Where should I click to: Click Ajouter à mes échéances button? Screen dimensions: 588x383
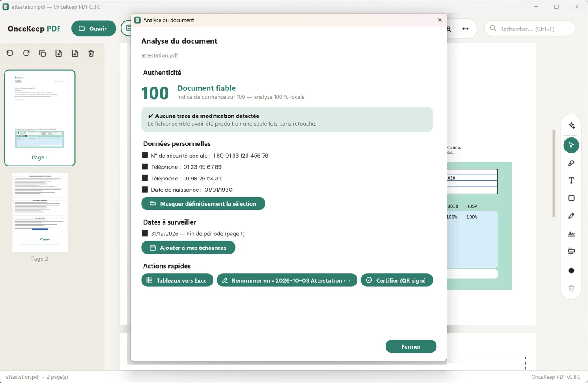pos(188,248)
